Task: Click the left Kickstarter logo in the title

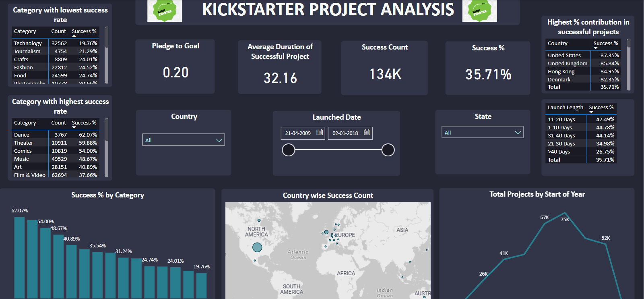Action: (x=165, y=11)
